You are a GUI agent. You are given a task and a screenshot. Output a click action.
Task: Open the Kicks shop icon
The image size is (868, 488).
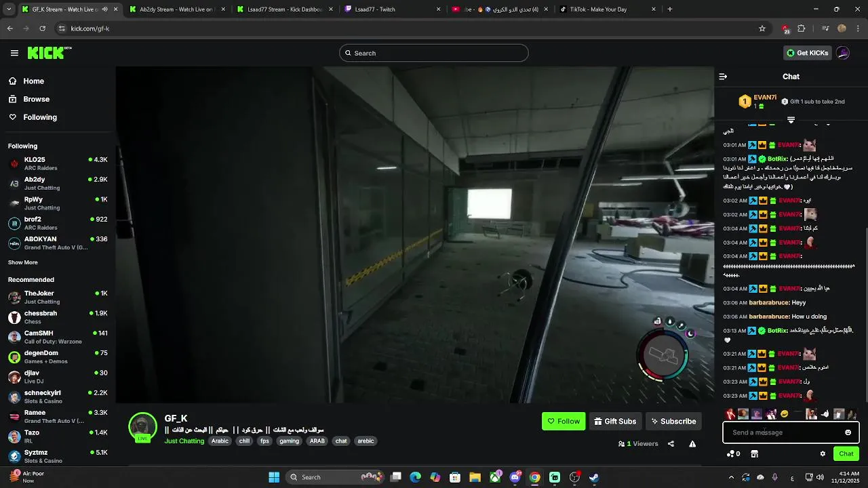click(754, 454)
